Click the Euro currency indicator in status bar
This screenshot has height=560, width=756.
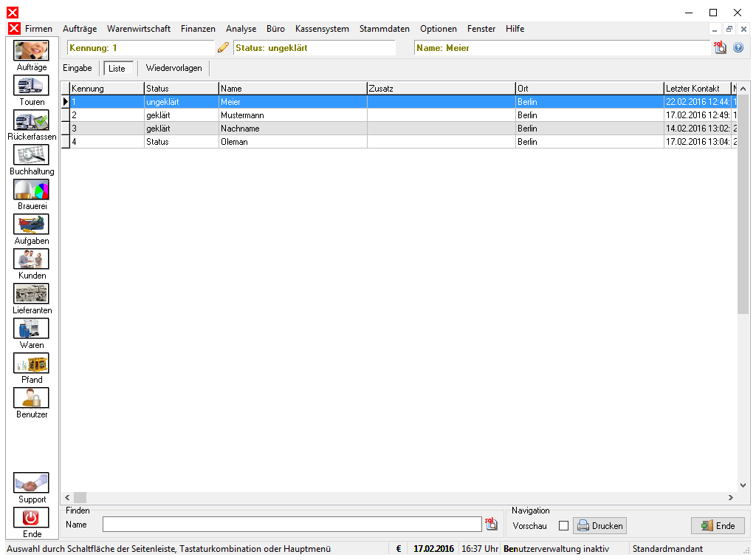[399, 549]
